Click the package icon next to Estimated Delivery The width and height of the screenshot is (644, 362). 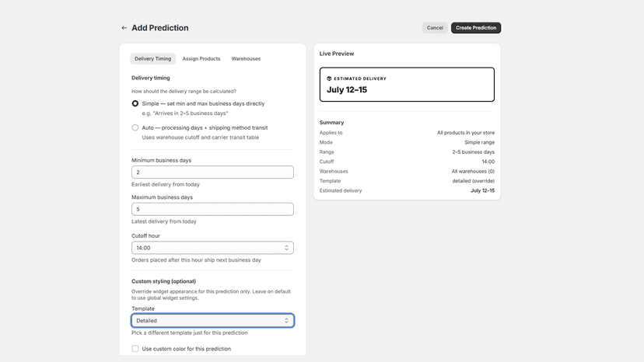point(329,78)
